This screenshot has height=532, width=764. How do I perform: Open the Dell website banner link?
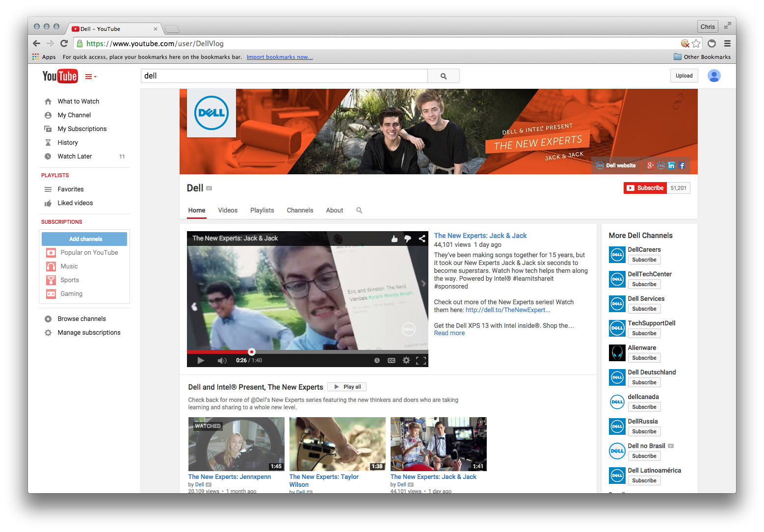point(616,165)
